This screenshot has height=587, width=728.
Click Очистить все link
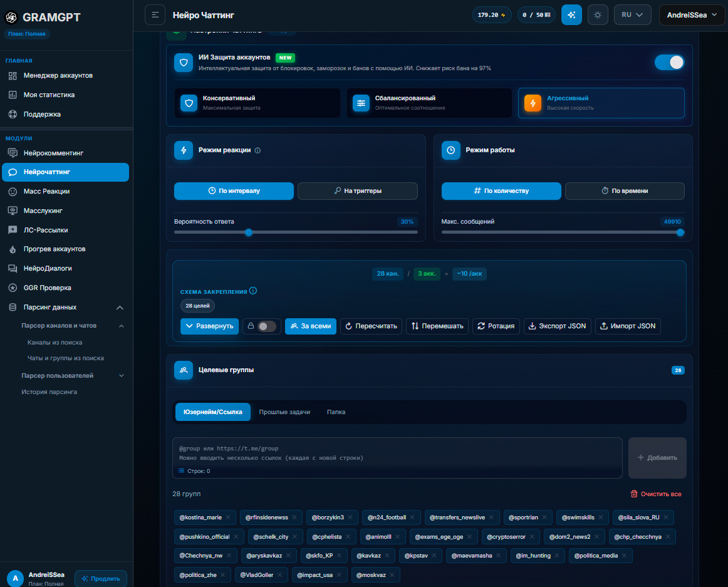coord(656,494)
